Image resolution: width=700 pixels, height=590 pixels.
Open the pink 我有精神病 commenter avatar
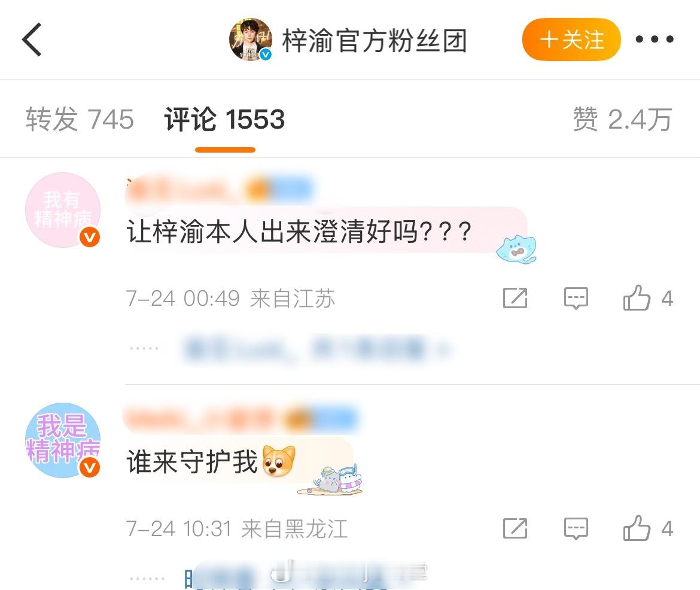63,210
